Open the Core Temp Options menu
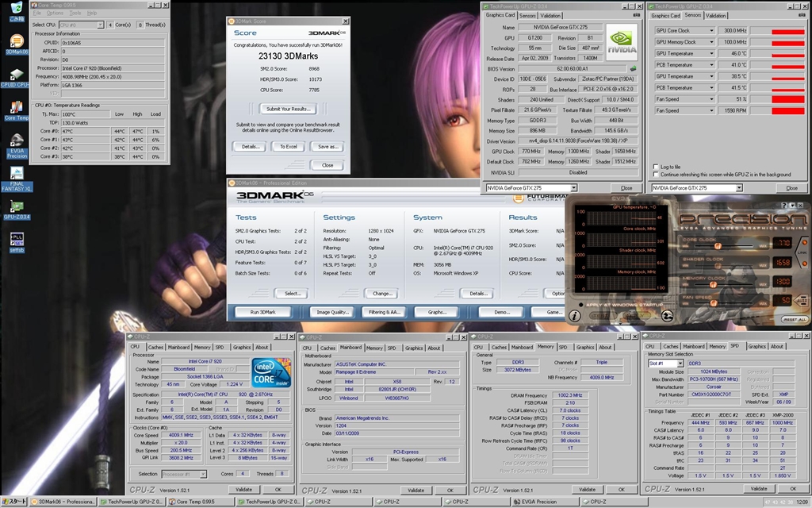The width and height of the screenshot is (812, 508). pyautogui.click(x=55, y=13)
